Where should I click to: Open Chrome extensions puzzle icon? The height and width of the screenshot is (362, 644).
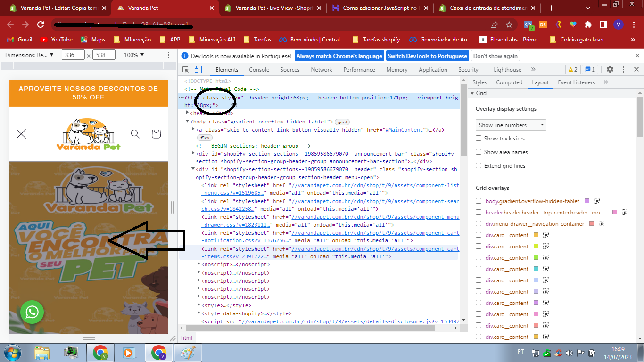588,25
